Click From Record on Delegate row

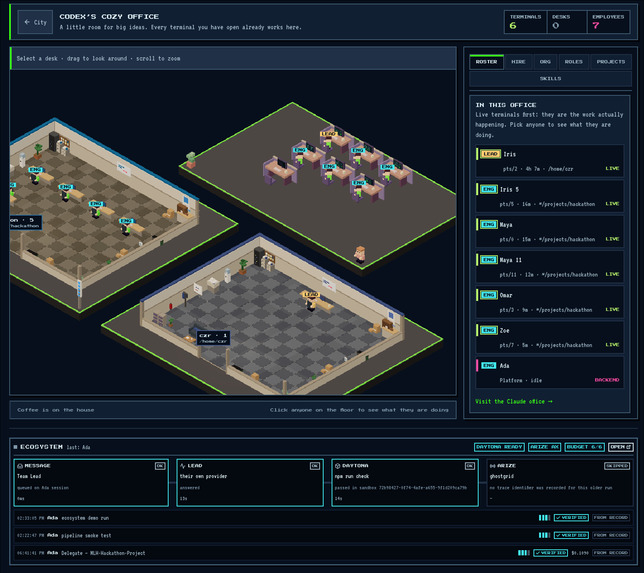click(611, 553)
